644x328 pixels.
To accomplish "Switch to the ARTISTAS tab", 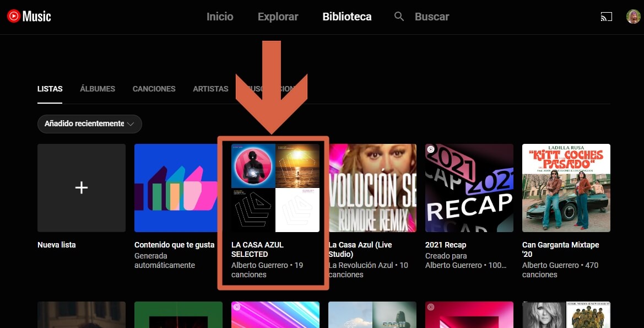I will click(210, 89).
